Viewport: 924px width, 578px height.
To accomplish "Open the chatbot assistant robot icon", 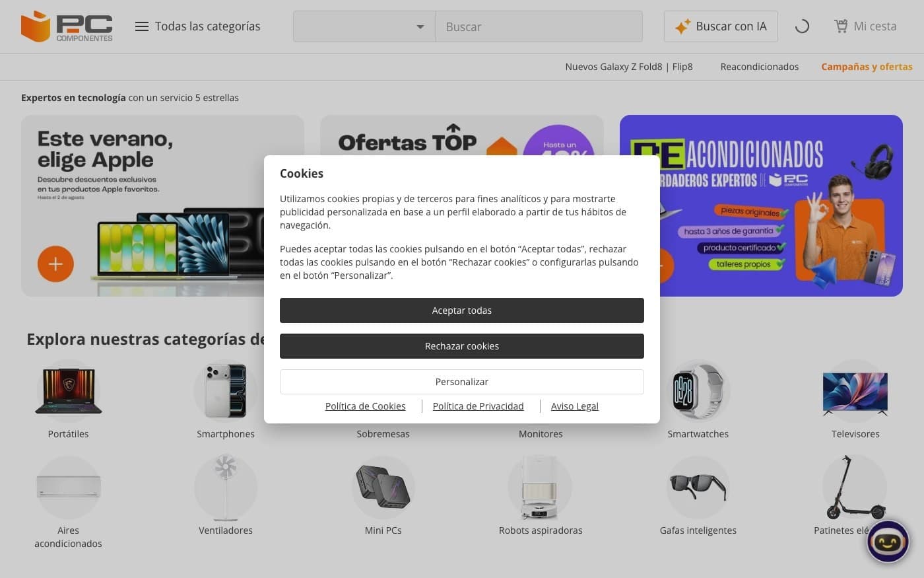I will (888, 542).
